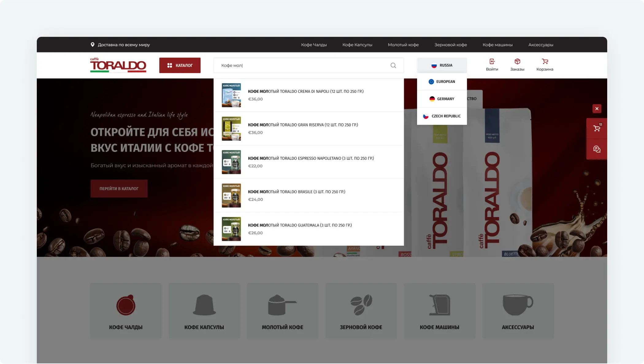
Task: Select European from region list
Action: pyautogui.click(x=442, y=82)
